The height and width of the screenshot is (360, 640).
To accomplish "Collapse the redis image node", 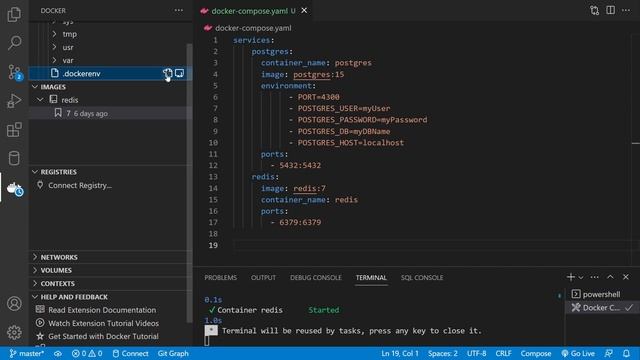I will (x=40, y=100).
